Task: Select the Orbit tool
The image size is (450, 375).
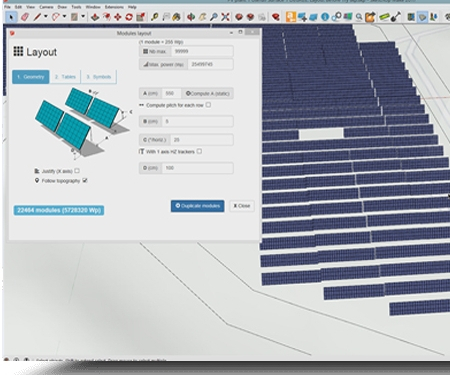Action: coord(191,17)
